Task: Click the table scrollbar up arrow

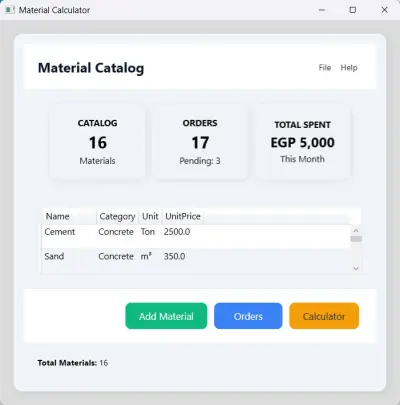Action: click(x=356, y=230)
